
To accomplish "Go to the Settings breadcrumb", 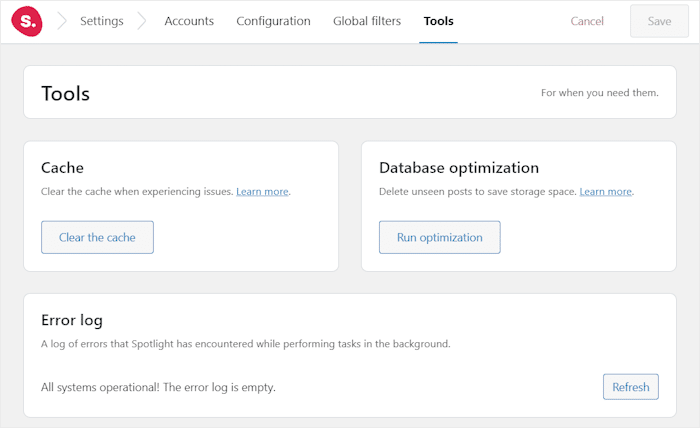I will [103, 21].
